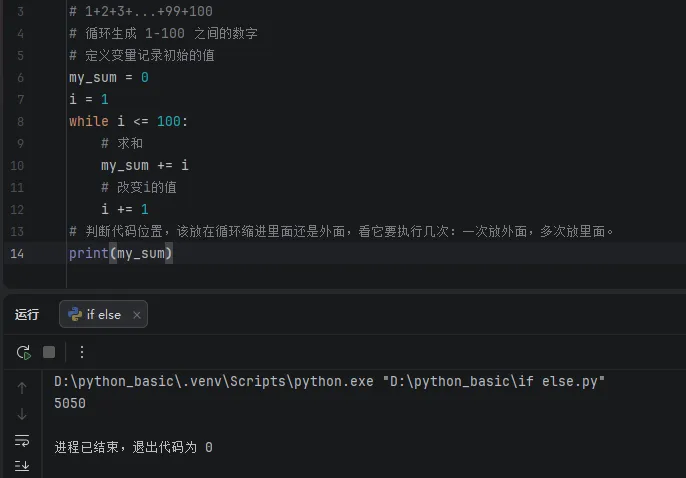Select the 'if else' run tab
This screenshot has width=686, height=478.
click(x=103, y=314)
